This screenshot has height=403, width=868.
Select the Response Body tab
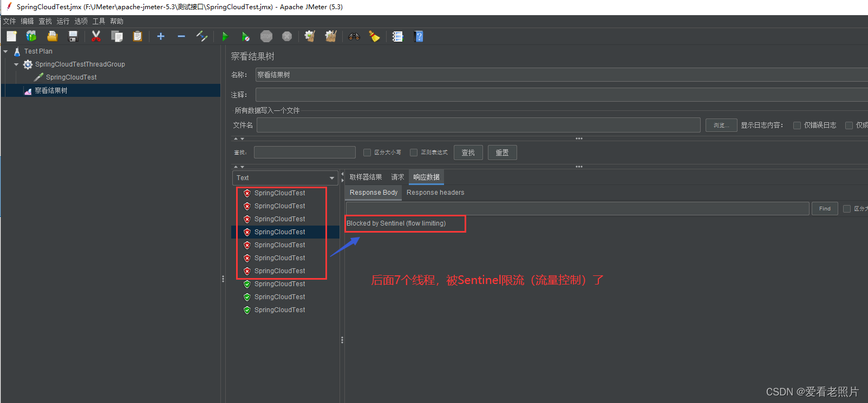(x=374, y=193)
